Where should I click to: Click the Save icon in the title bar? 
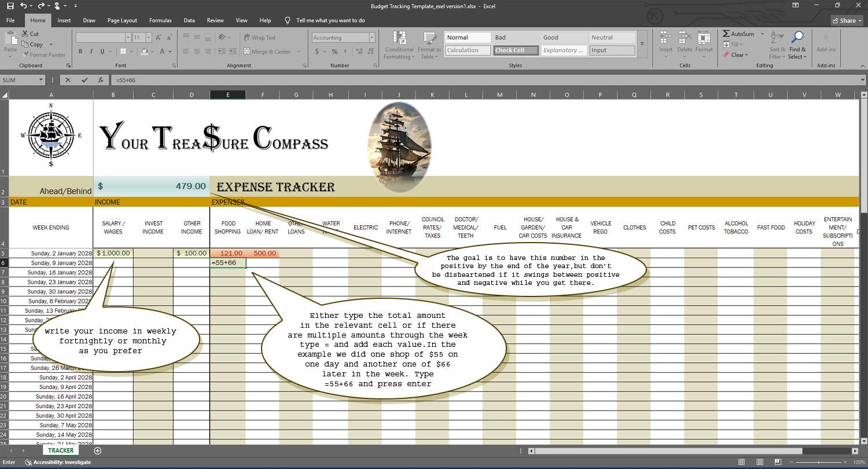pos(10,6)
